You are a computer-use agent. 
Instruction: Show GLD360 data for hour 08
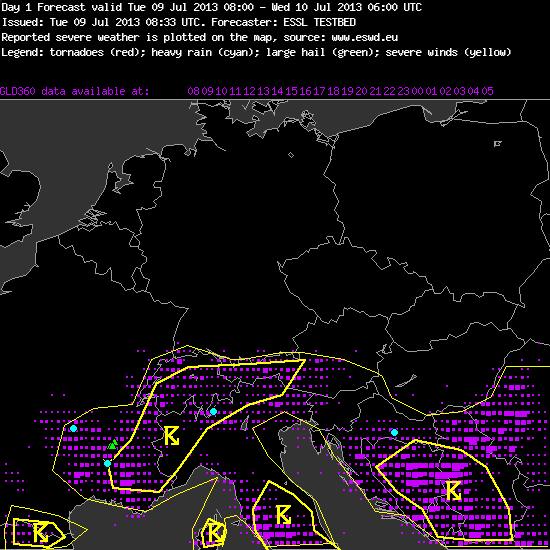click(193, 91)
